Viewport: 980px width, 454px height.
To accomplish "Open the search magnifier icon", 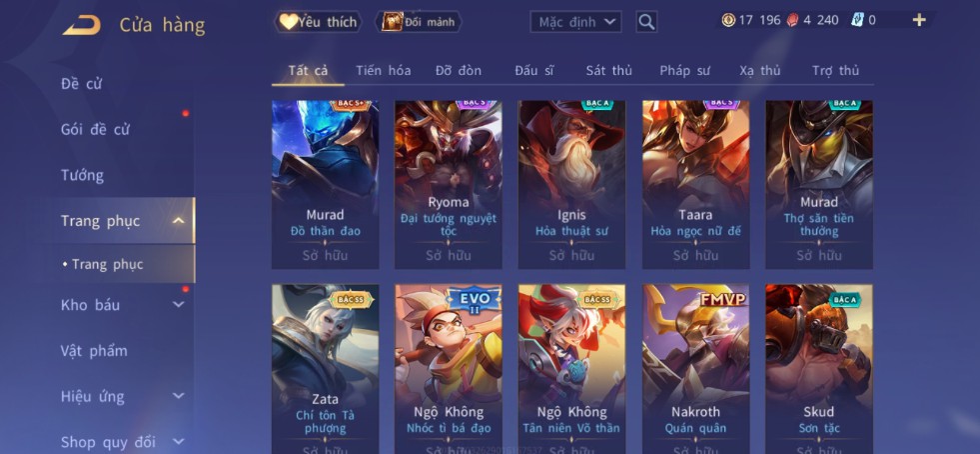I will [647, 23].
